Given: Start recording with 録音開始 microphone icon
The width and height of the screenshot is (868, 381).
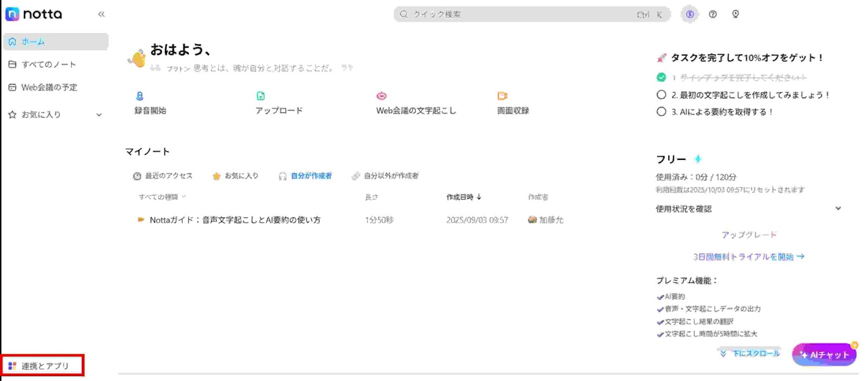Looking at the screenshot, I should [139, 96].
